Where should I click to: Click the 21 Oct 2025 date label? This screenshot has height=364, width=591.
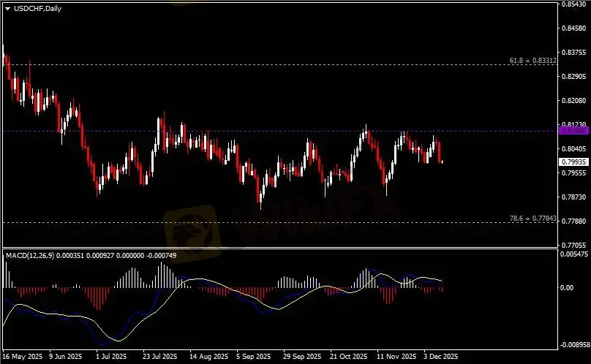tap(348, 357)
